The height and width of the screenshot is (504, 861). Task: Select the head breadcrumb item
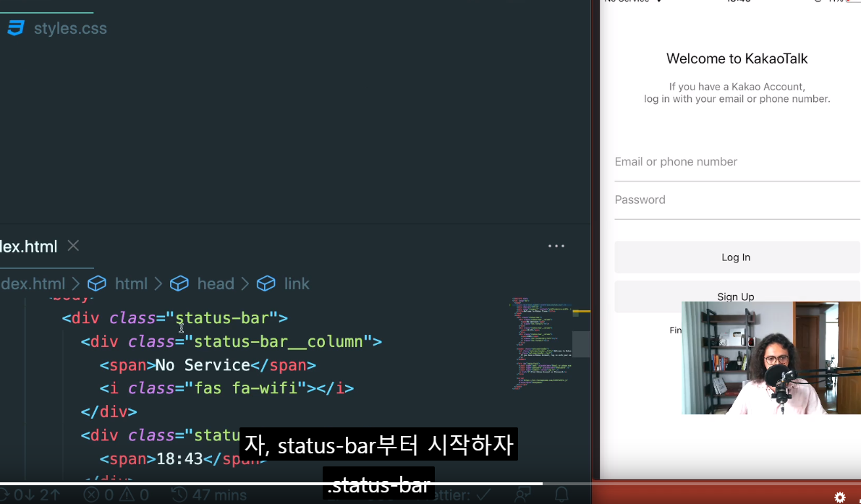(x=216, y=283)
